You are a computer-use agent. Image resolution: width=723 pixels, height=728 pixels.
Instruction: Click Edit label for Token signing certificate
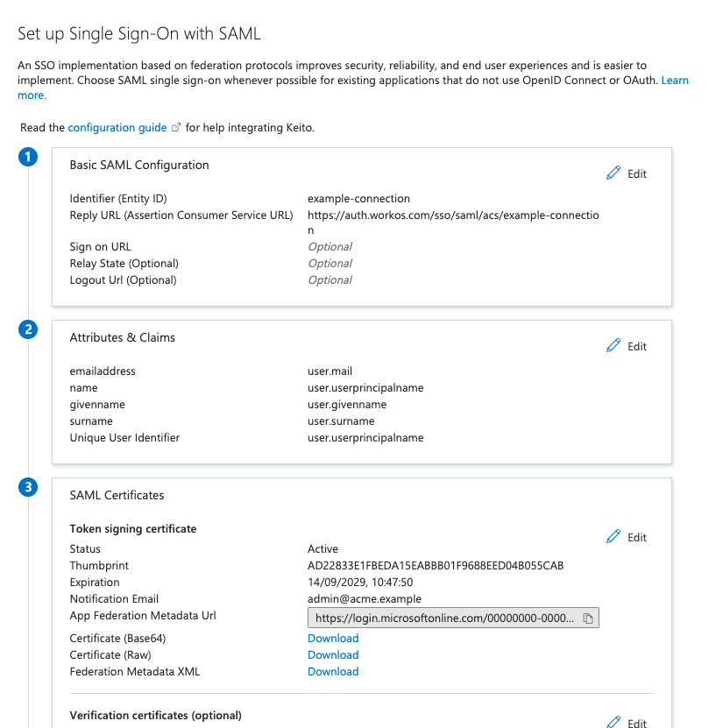pyautogui.click(x=636, y=538)
